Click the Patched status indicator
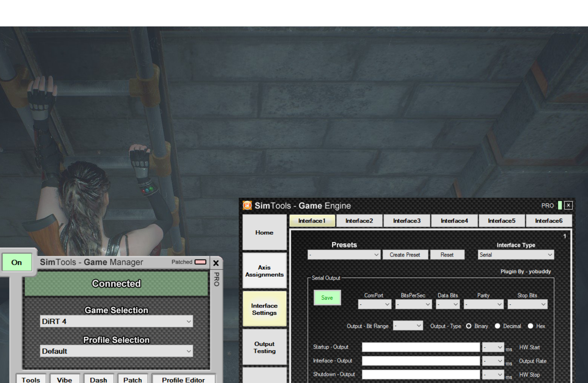This screenshot has width=588, height=383. 200,262
